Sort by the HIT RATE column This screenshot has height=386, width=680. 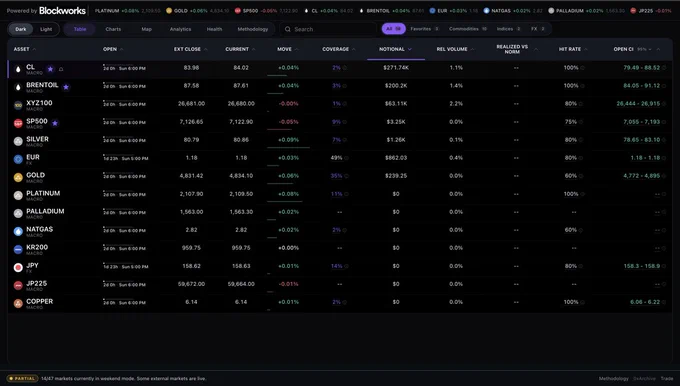point(573,49)
